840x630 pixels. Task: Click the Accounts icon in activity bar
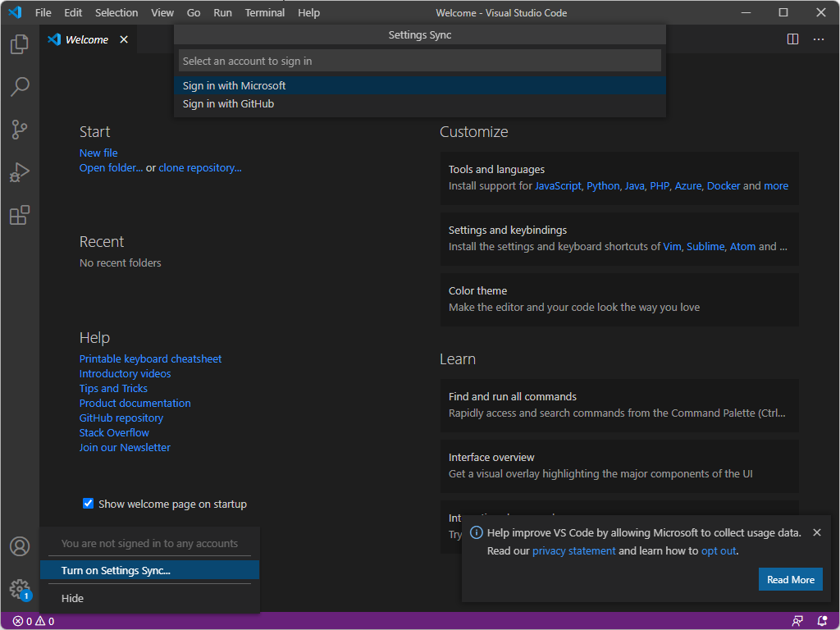coord(20,546)
